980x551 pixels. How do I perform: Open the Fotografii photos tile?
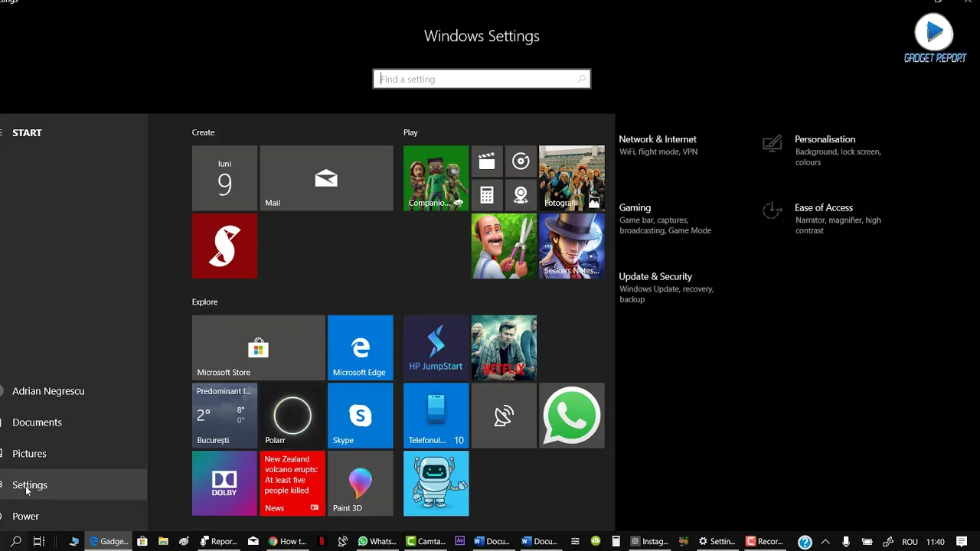click(571, 178)
